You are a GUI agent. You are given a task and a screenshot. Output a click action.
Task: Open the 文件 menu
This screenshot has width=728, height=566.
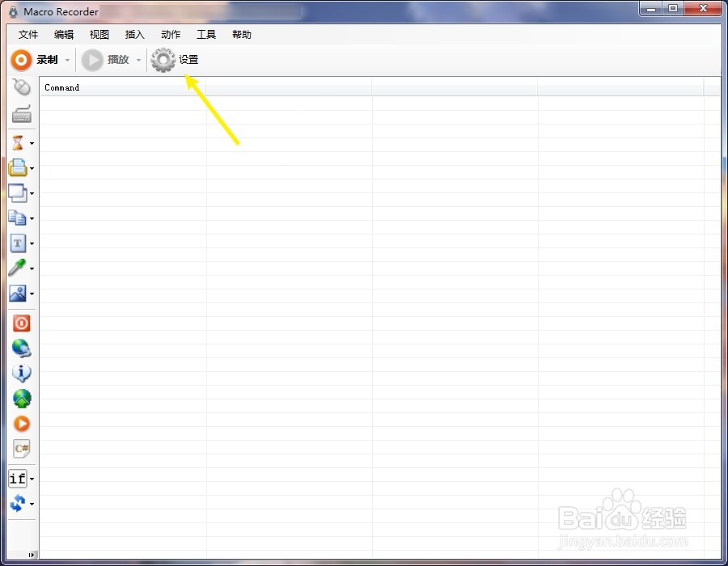tap(28, 35)
